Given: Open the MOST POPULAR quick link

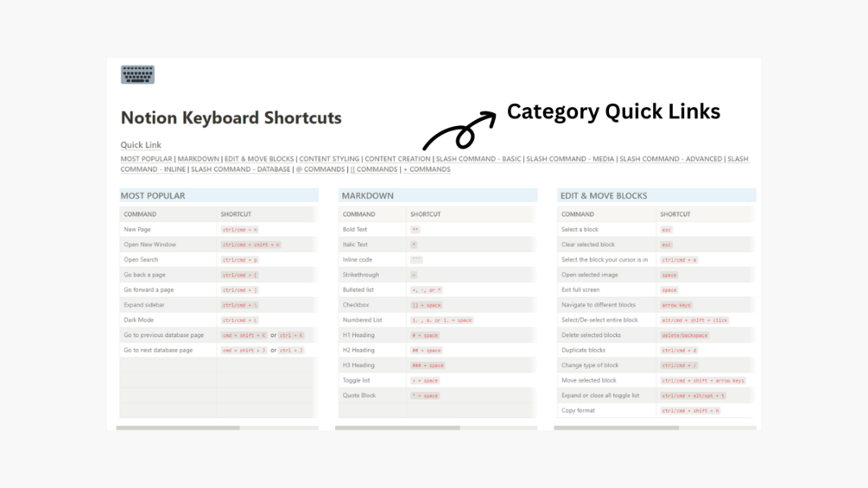Looking at the screenshot, I should coord(146,159).
